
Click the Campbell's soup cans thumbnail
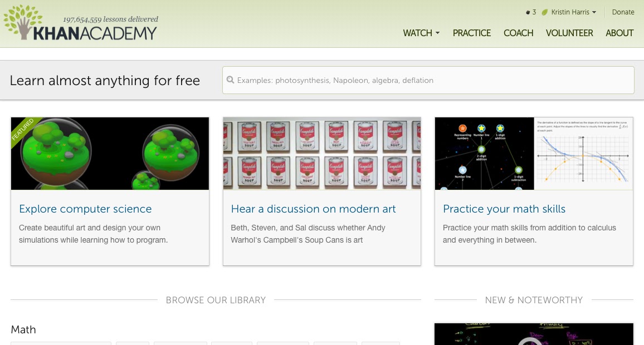tap(322, 154)
